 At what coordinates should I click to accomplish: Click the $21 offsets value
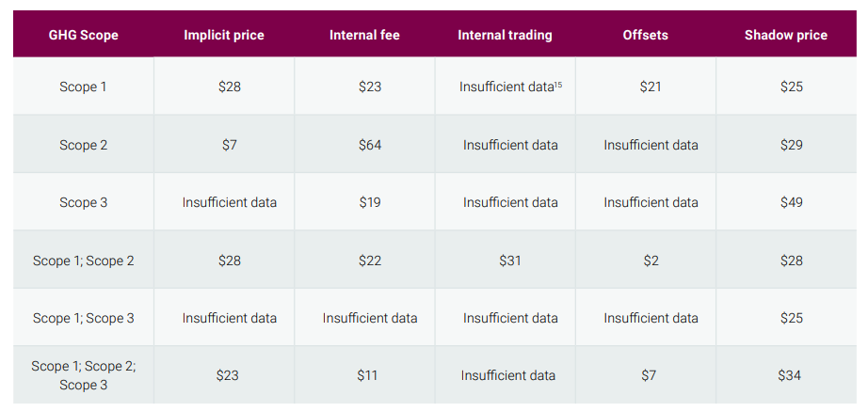tap(651, 87)
